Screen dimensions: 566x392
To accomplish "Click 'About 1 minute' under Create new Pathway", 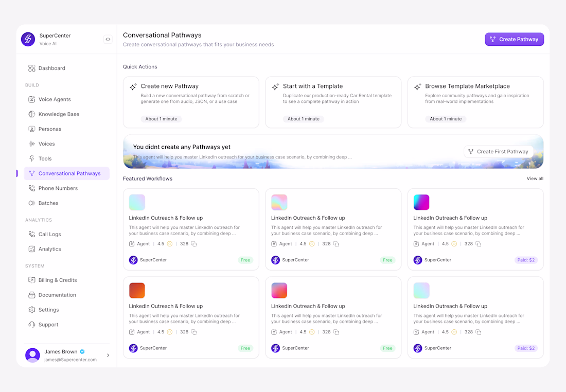I will point(162,119).
